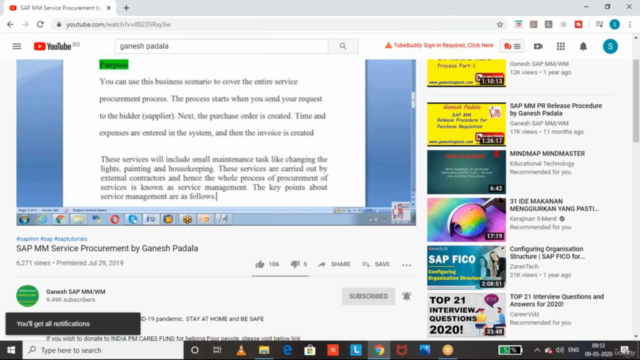Save the video to a playlist

tap(376, 264)
